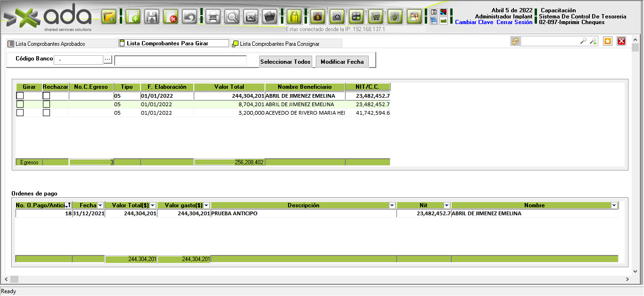Screen dimensions: 644x296
Task: Click the yellow refresh arrows icon
Action: 515,42
